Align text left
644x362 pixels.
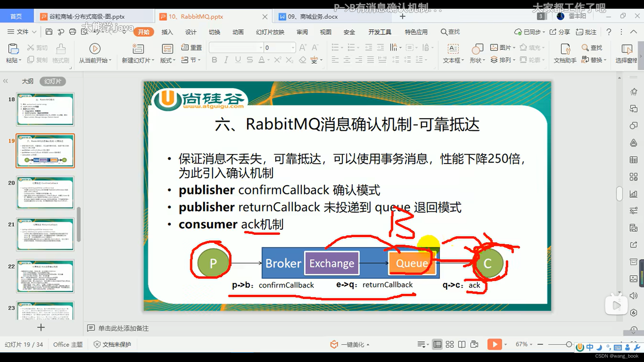point(335,60)
